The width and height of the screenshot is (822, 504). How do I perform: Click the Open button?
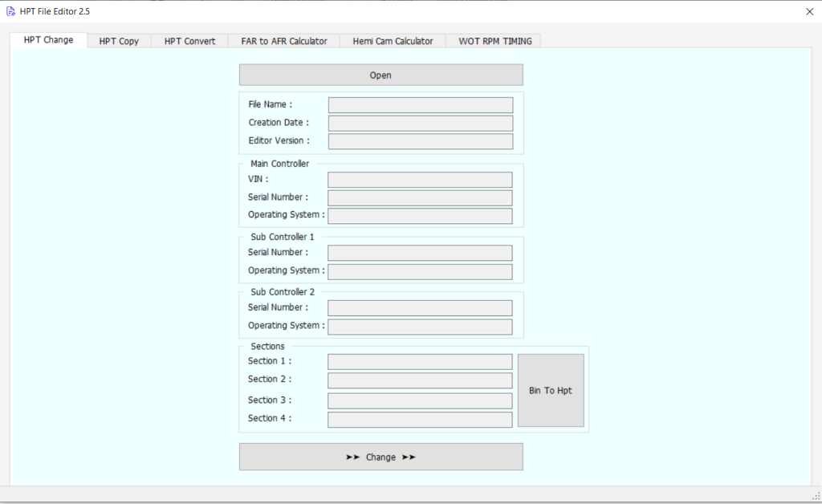(x=380, y=74)
